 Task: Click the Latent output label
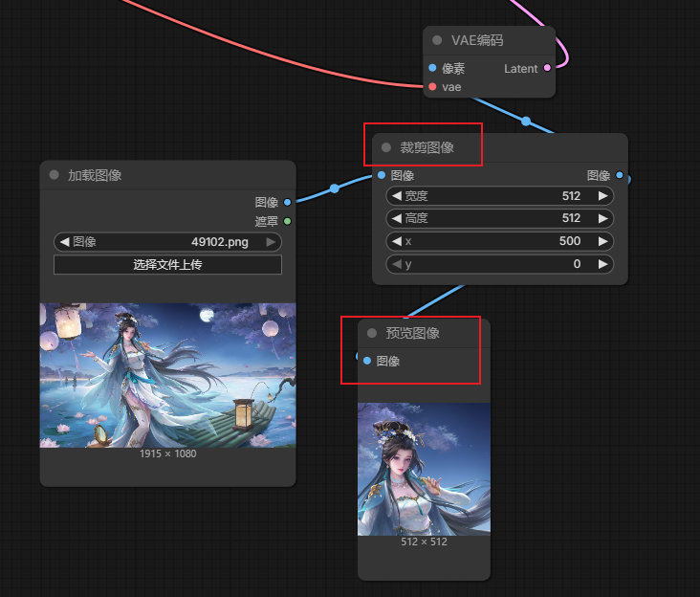pos(520,68)
